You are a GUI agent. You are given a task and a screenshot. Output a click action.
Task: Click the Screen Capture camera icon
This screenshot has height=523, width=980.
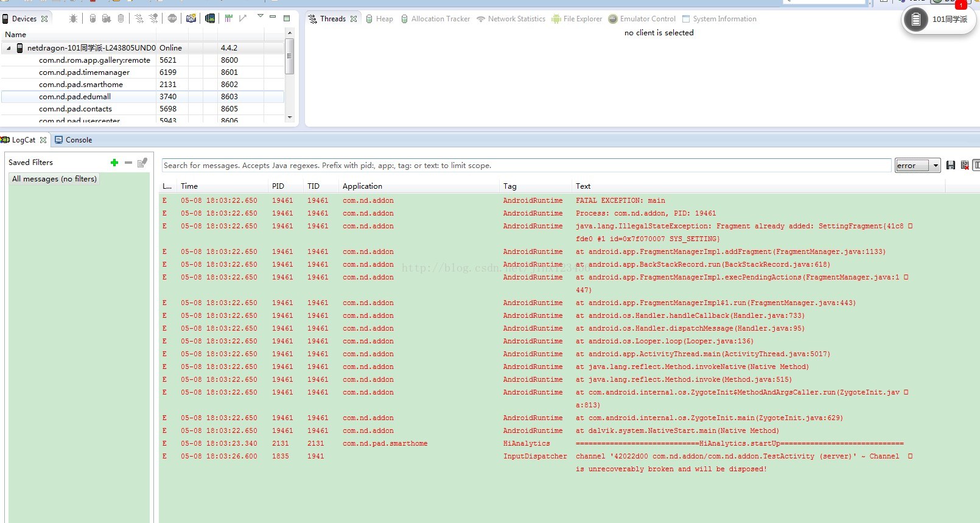[191, 18]
